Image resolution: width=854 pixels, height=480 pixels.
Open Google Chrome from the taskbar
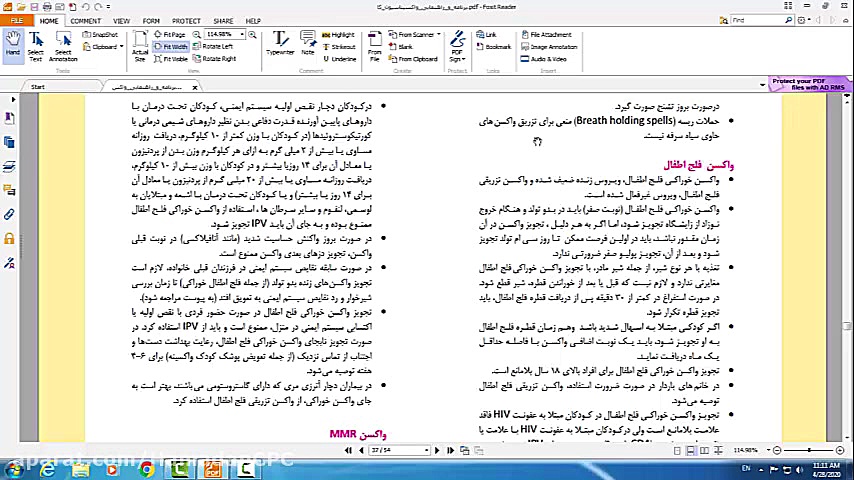(146, 469)
